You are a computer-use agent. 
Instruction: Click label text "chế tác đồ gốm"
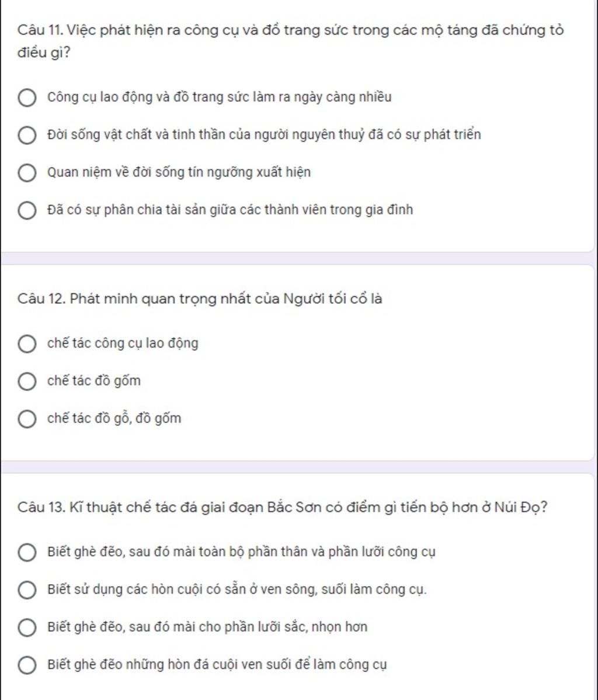(93, 381)
